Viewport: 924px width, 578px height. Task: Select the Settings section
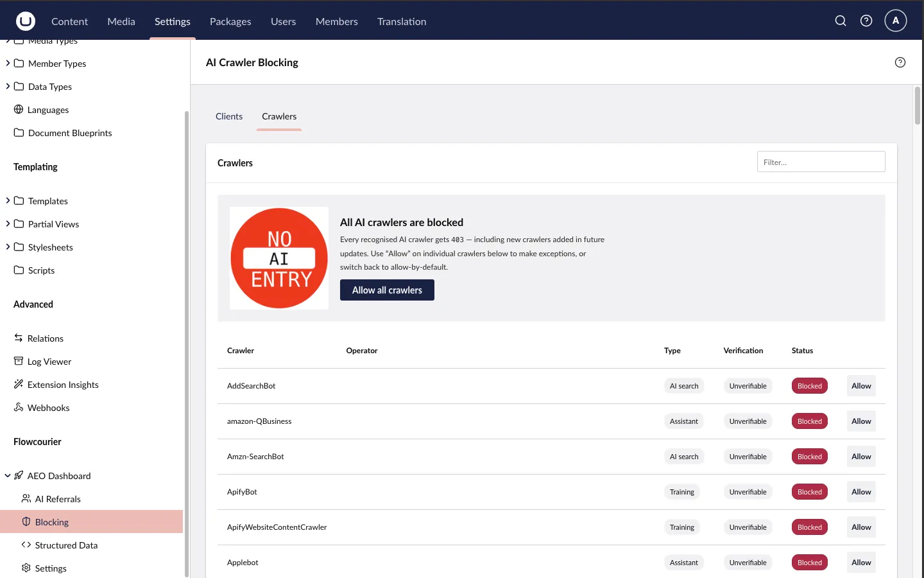pyautogui.click(x=173, y=21)
